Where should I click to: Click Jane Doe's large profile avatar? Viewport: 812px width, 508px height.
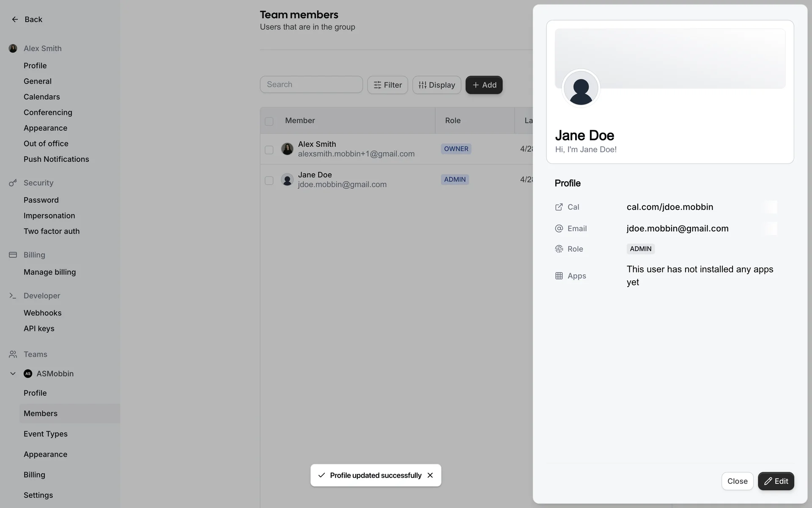point(581,89)
